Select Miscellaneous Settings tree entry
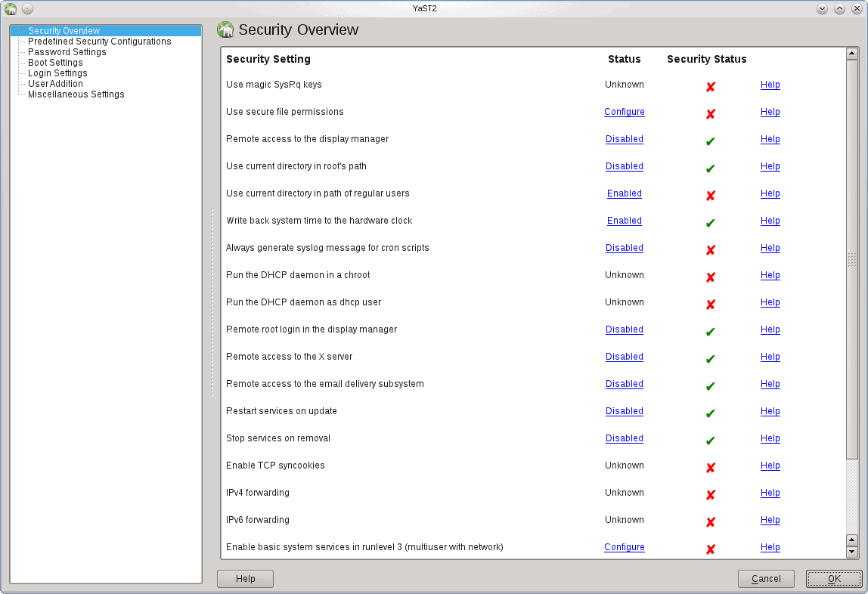 (x=76, y=94)
